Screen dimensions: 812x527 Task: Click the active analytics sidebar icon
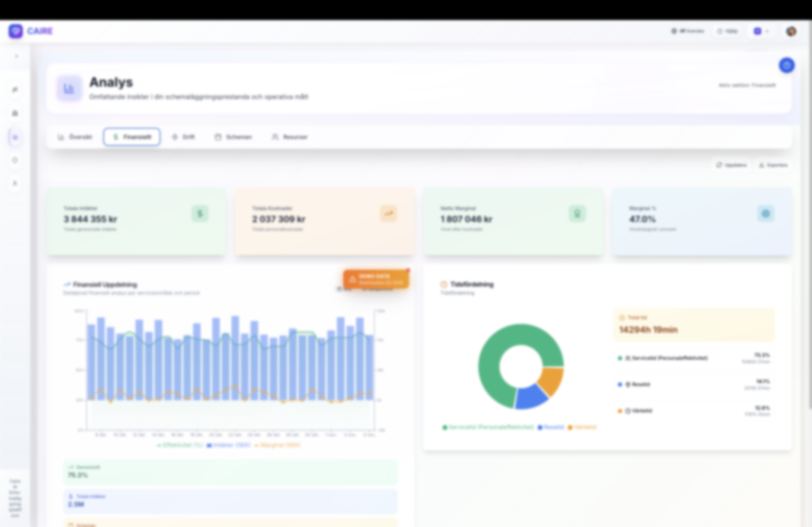click(x=15, y=137)
